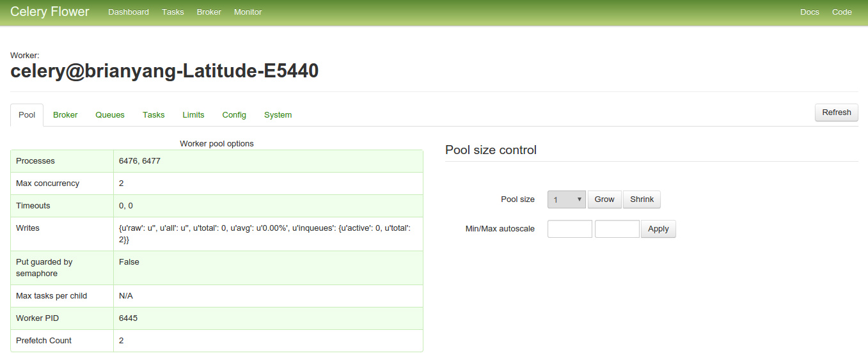Click the Grow button
The height and width of the screenshot is (358, 868).
click(x=604, y=199)
